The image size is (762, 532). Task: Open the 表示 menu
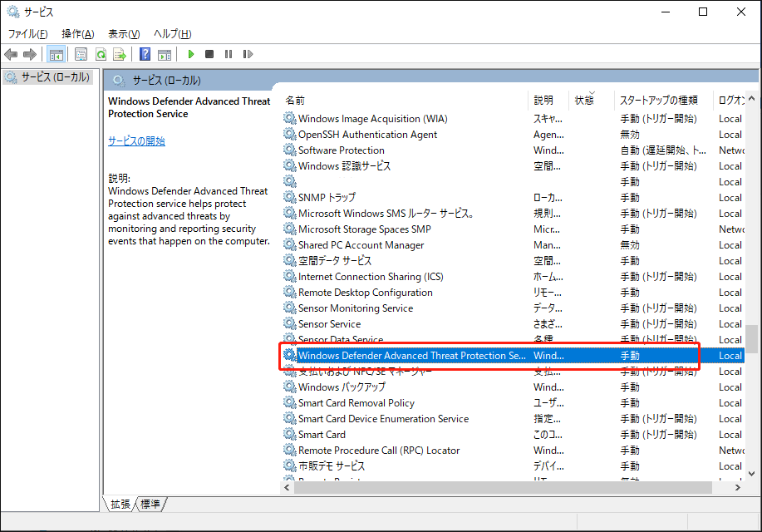(121, 33)
